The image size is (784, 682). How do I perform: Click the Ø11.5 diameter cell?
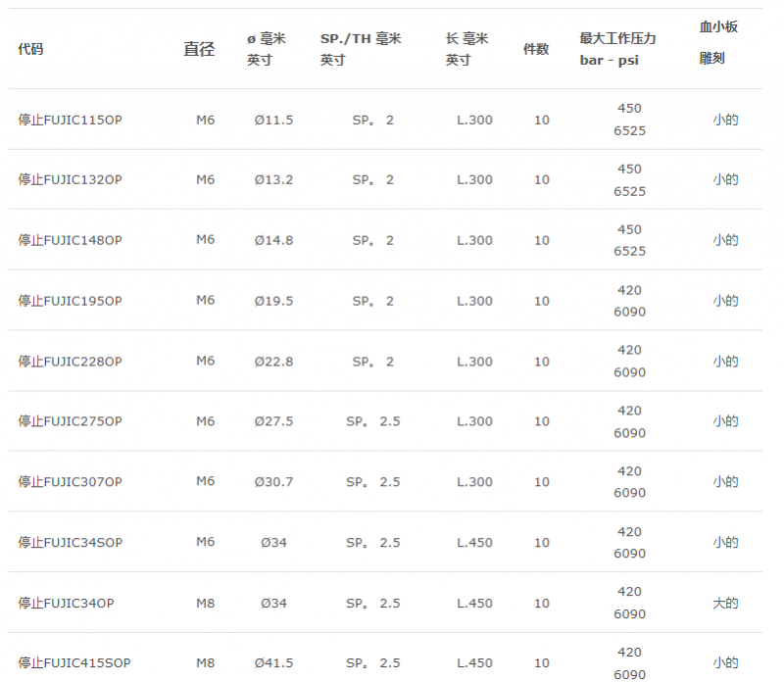[x=273, y=120]
